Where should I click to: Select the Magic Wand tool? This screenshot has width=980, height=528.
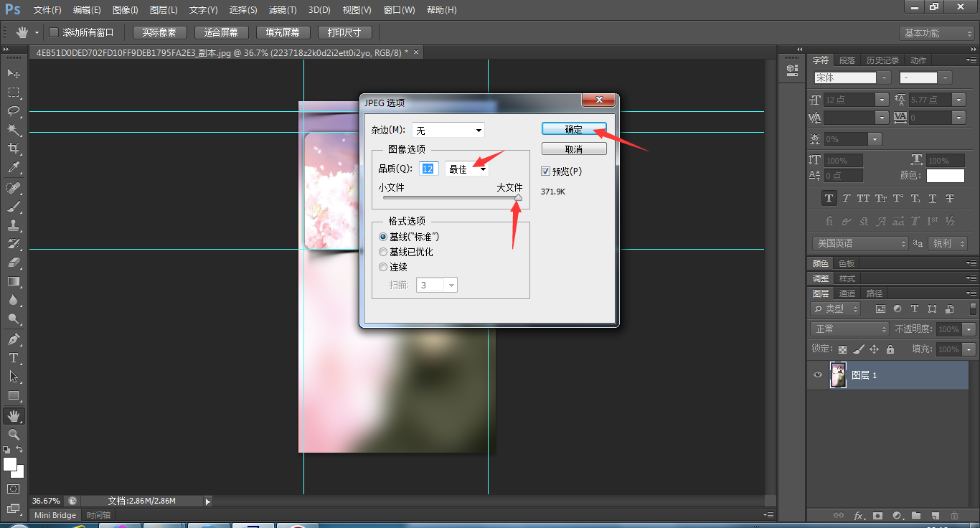[x=14, y=130]
